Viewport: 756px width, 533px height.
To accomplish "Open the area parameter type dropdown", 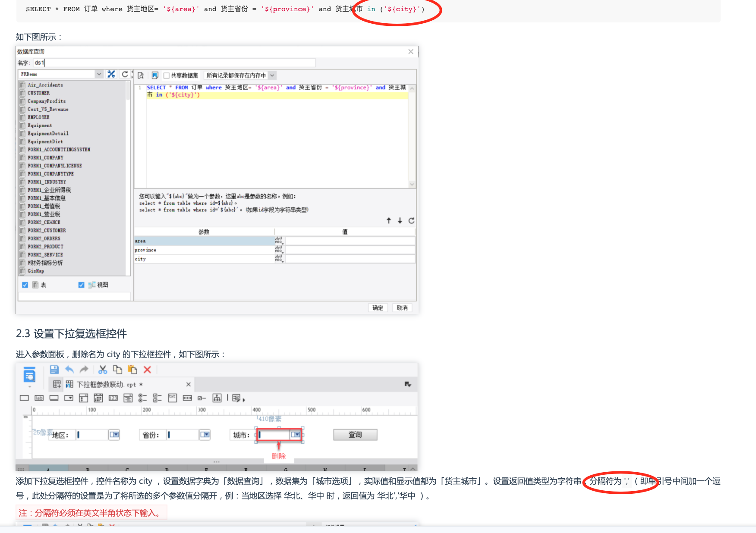I will tap(279, 241).
